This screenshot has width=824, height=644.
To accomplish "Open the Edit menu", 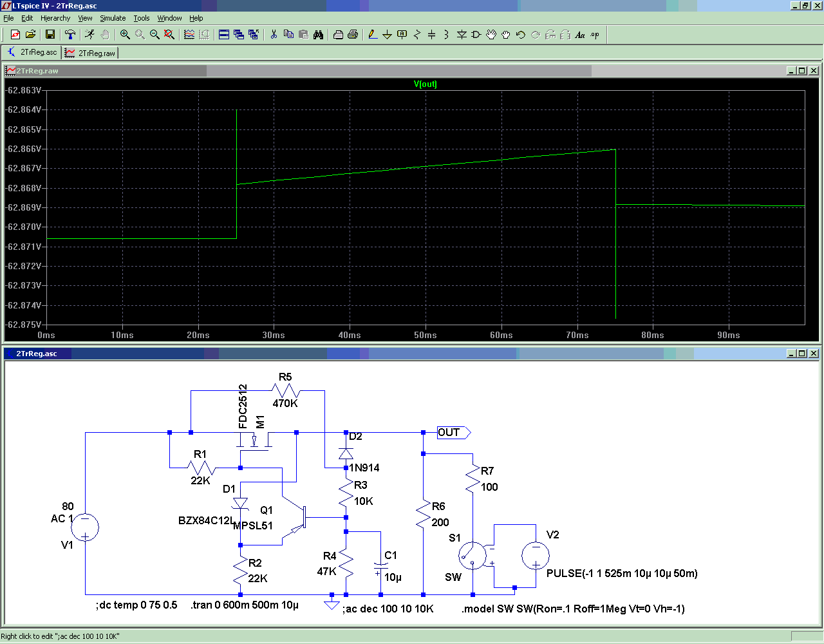I will pyautogui.click(x=27, y=18).
